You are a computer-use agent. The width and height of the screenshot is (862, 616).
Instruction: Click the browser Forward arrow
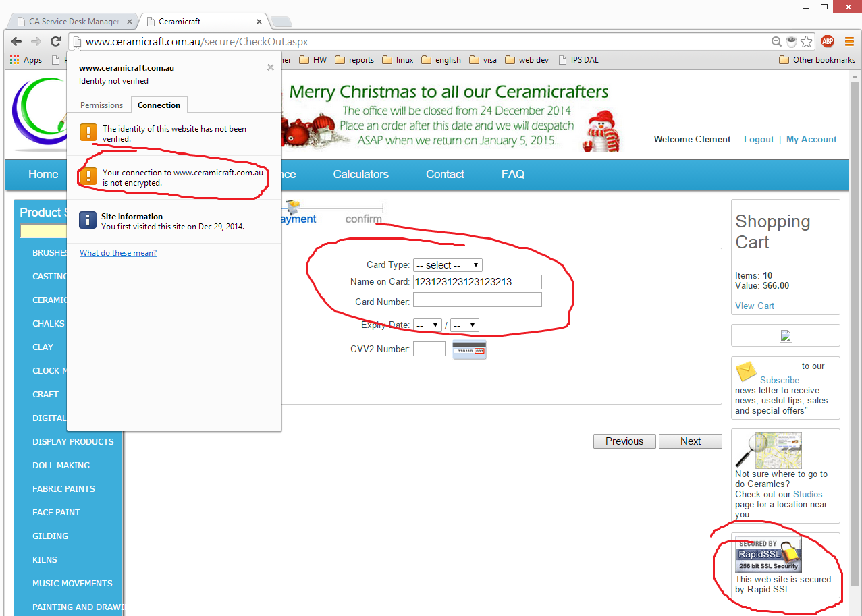point(36,41)
